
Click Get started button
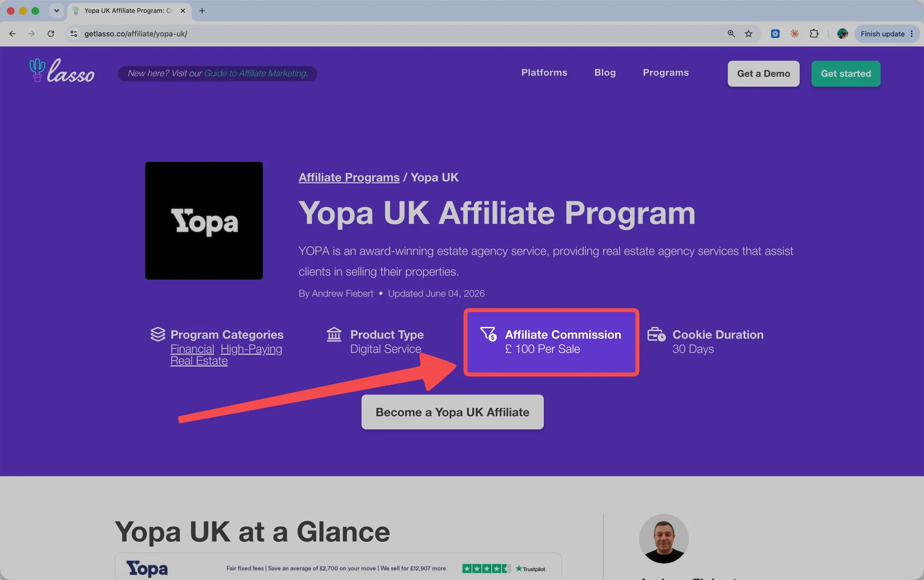846,73
